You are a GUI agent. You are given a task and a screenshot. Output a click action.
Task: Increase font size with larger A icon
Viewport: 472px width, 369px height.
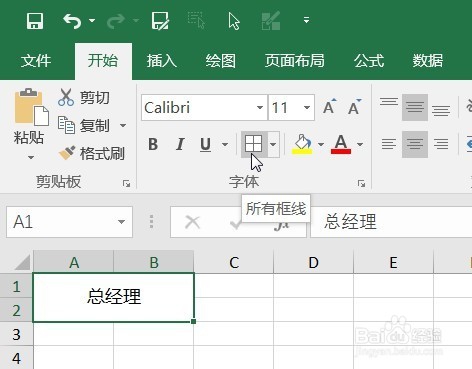[329, 107]
